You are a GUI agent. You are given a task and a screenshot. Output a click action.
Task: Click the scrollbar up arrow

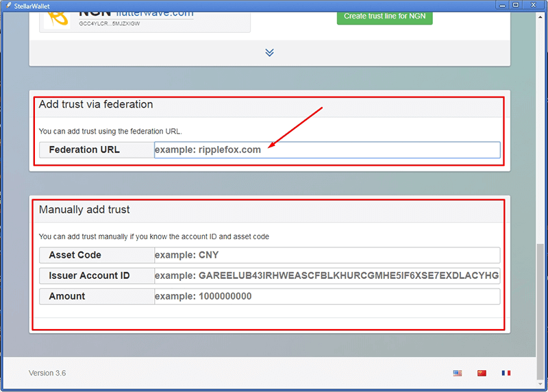tap(540, 16)
